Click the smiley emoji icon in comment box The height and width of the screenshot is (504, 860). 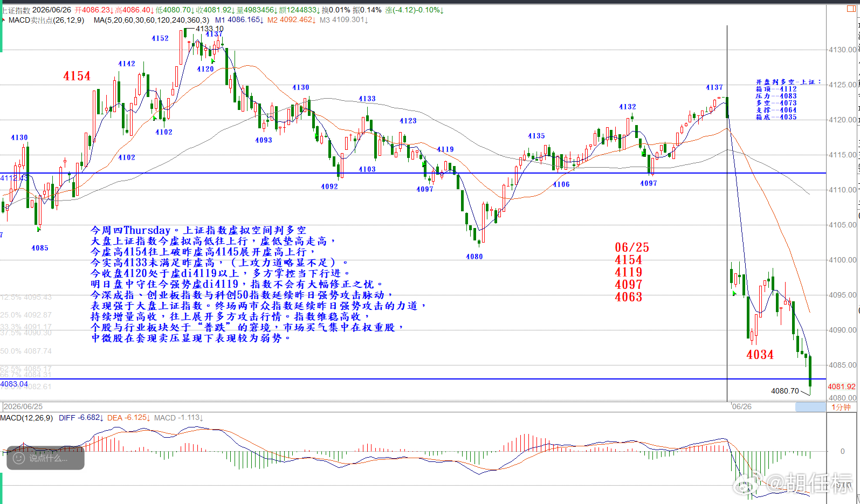point(19,458)
